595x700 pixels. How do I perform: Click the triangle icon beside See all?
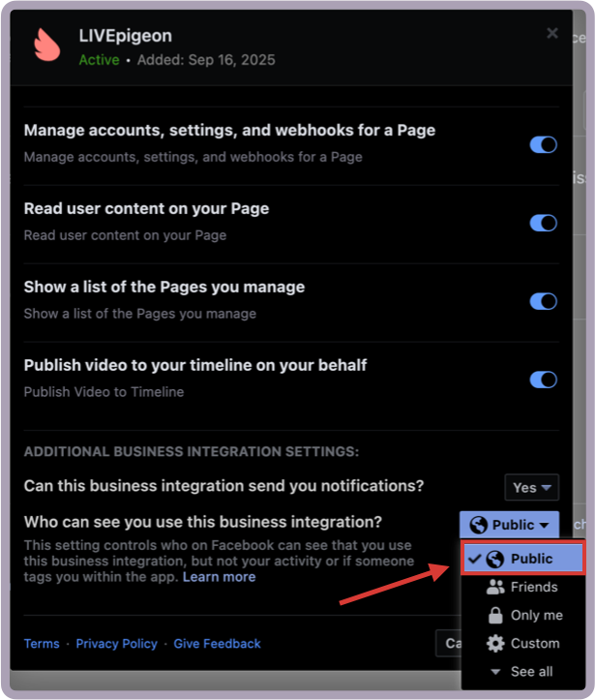pyautogui.click(x=495, y=671)
